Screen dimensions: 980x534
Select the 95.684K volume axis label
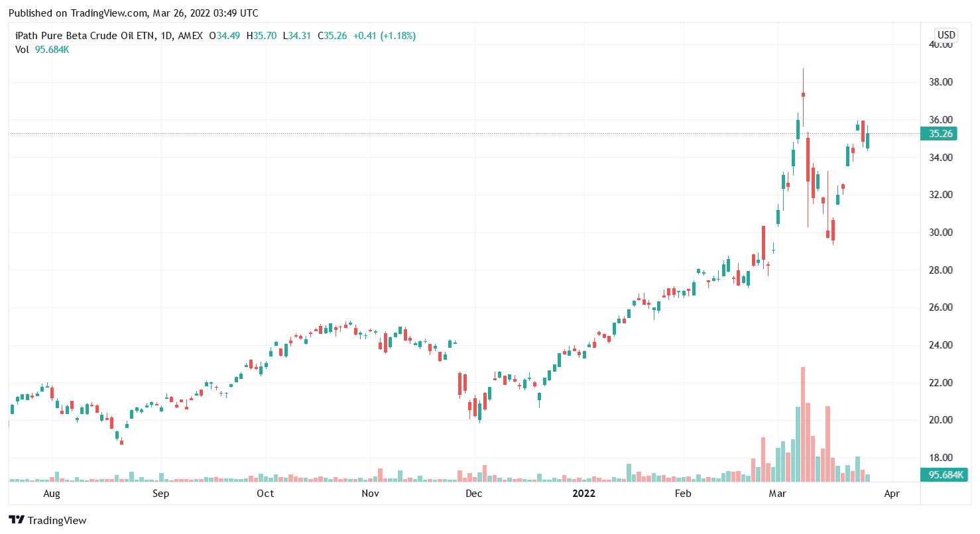944,475
